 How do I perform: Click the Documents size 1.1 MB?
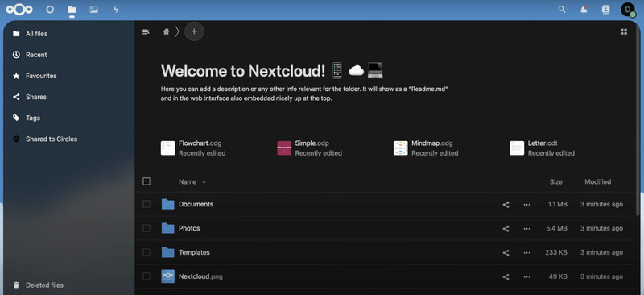(557, 204)
